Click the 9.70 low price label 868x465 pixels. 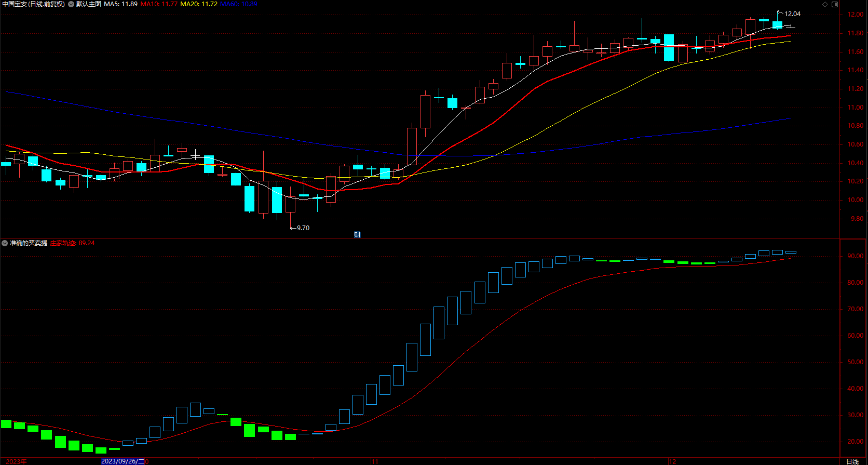coord(303,228)
